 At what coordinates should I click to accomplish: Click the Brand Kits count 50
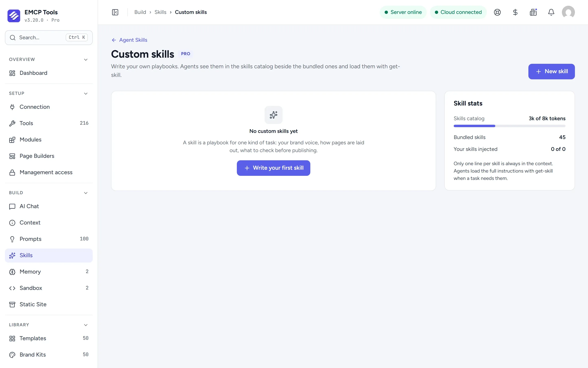point(86,355)
